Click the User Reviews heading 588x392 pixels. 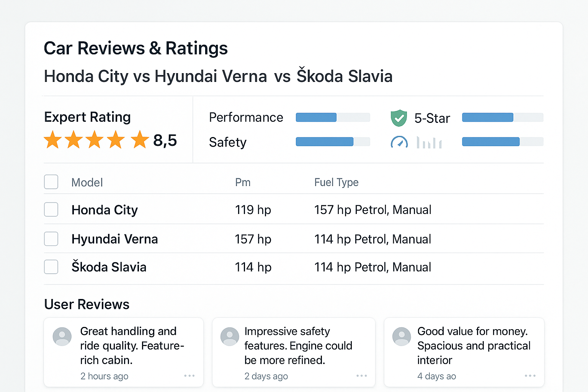[x=87, y=304]
